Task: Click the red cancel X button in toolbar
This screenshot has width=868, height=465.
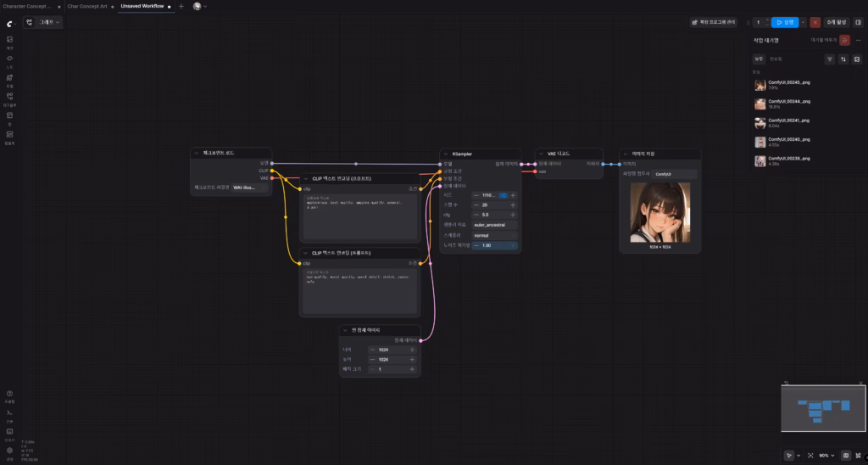Action: tap(815, 22)
